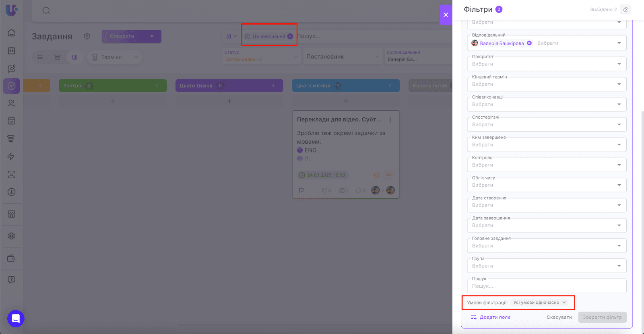Open three-dot menu on Переклади task card
The width and height of the screenshot is (644, 334).
pos(390,120)
